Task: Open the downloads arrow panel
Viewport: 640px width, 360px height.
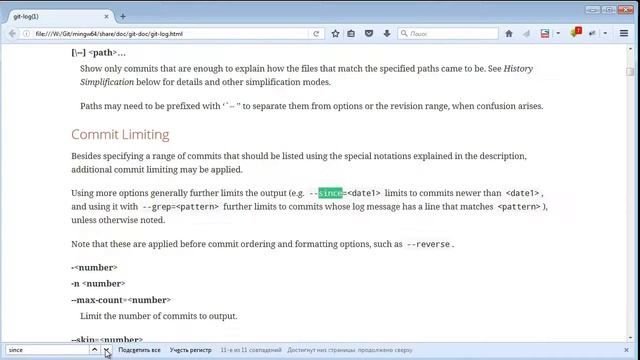Action: pyautogui.click(x=387, y=34)
